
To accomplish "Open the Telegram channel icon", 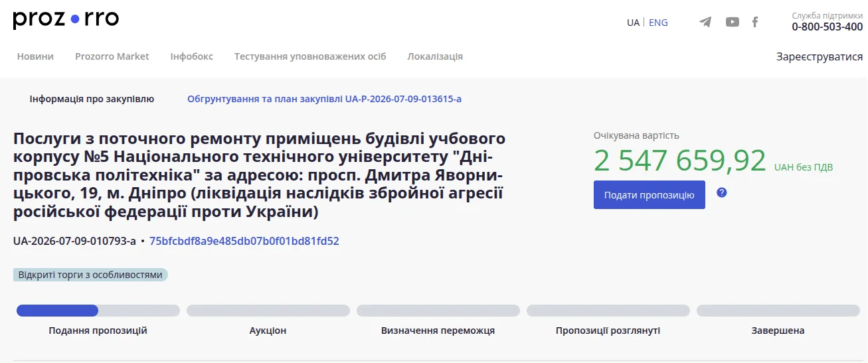I will point(705,22).
